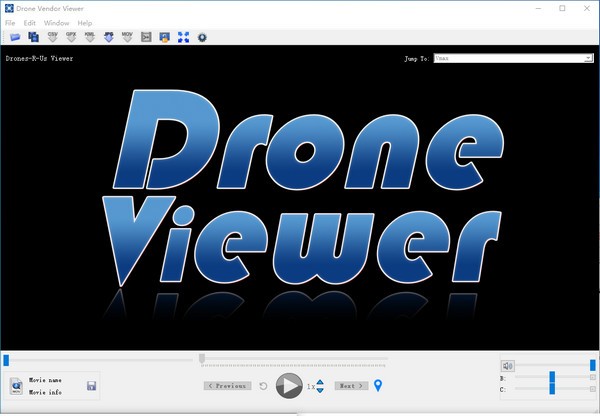Click the Previous button
Viewport: 600px width, 416px height.
(x=227, y=386)
